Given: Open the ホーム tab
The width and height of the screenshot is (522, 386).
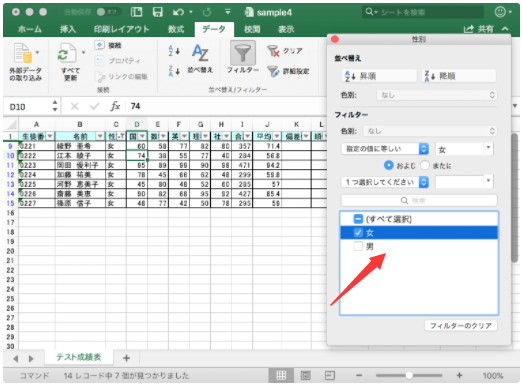Looking at the screenshot, I should click(x=30, y=29).
